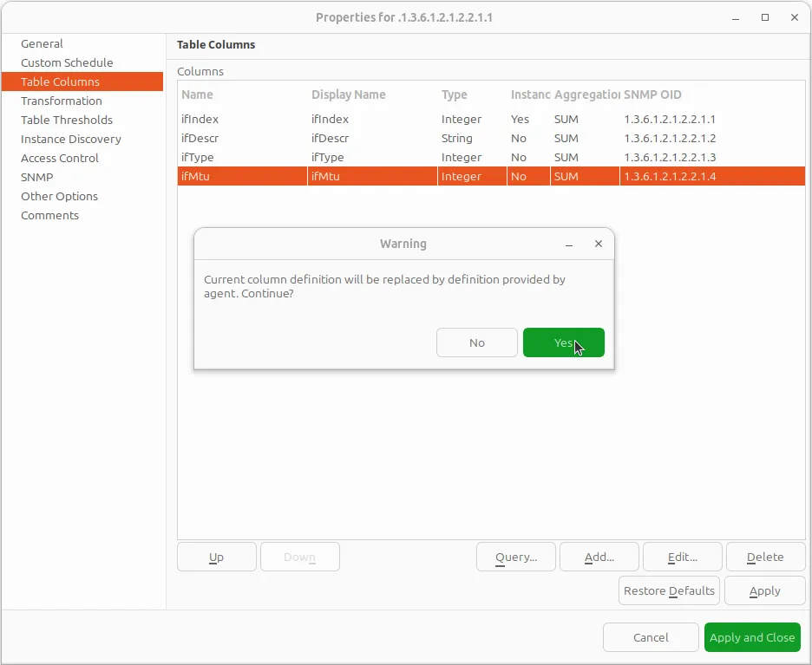812x665 pixels.
Task: Go to the Instance Discovery section
Action: [x=71, y=139]
